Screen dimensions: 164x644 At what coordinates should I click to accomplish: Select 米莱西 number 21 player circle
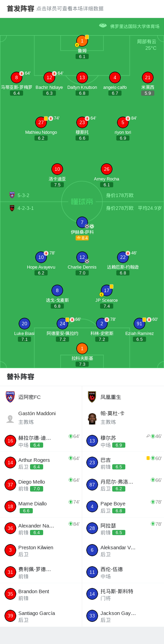[x=148, y=77]
